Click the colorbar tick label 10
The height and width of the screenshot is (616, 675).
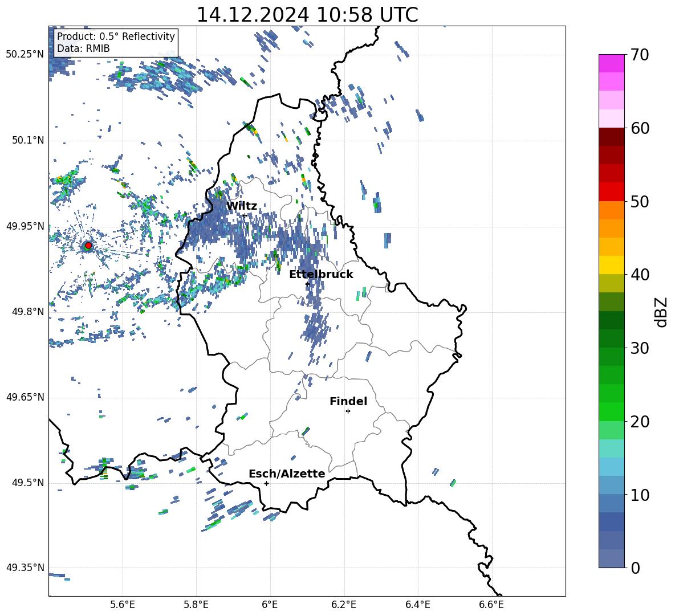pyautogui.click(x=640, y=495)
